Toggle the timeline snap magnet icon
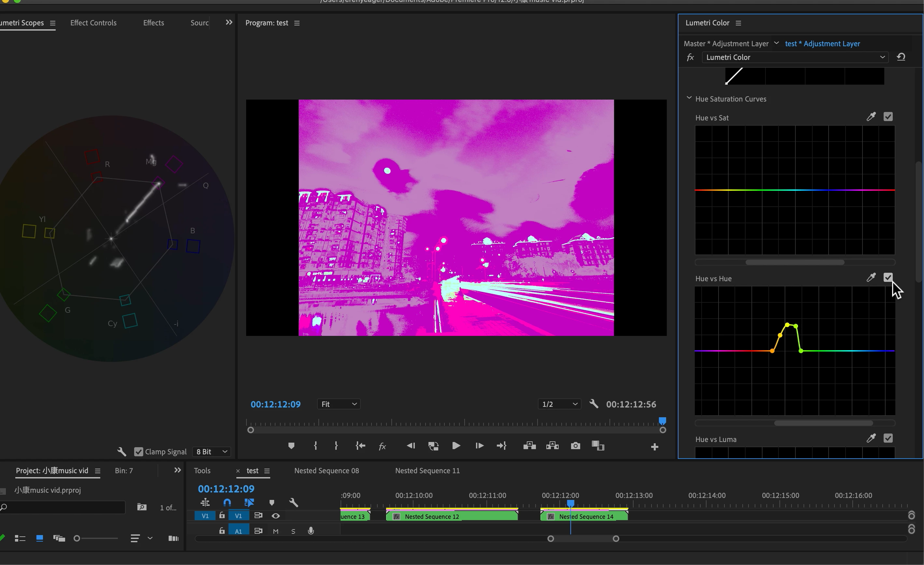This screenshot has width=924, height=565. click(227, 503)
